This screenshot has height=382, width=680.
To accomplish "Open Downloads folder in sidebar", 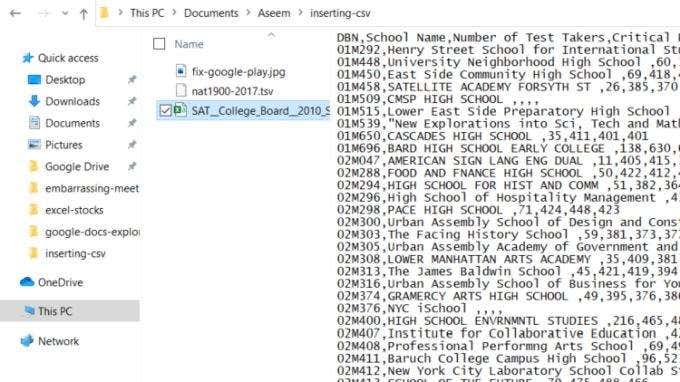I will click(72, 101).
